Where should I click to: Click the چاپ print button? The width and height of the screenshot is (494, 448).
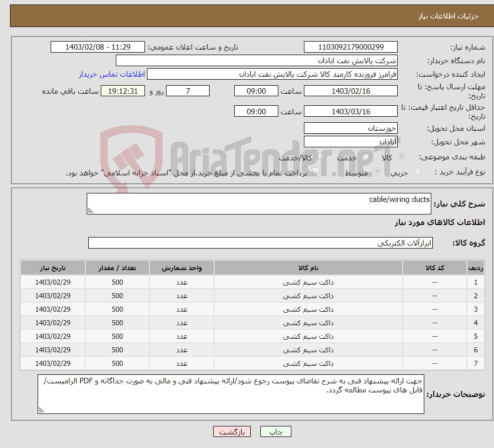point(276,431)
